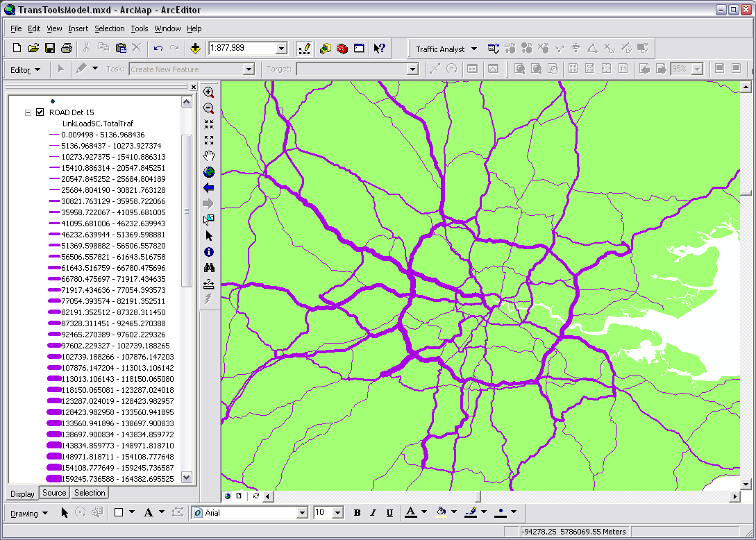
Task: Uncheck the ROAD Det 15 layer
Action: 40,112
